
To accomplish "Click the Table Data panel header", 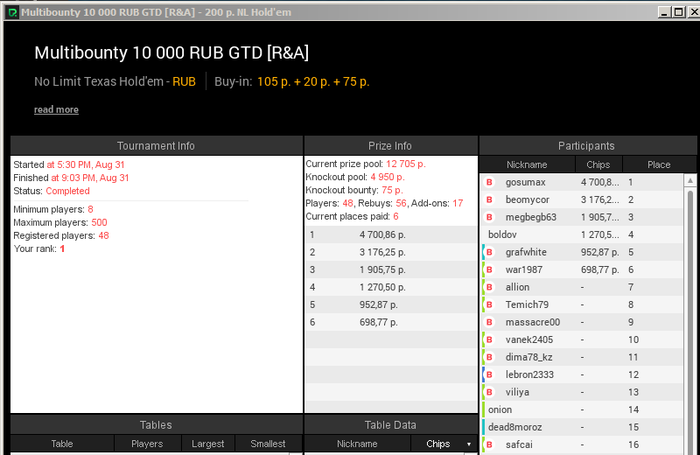I will 390,425.
